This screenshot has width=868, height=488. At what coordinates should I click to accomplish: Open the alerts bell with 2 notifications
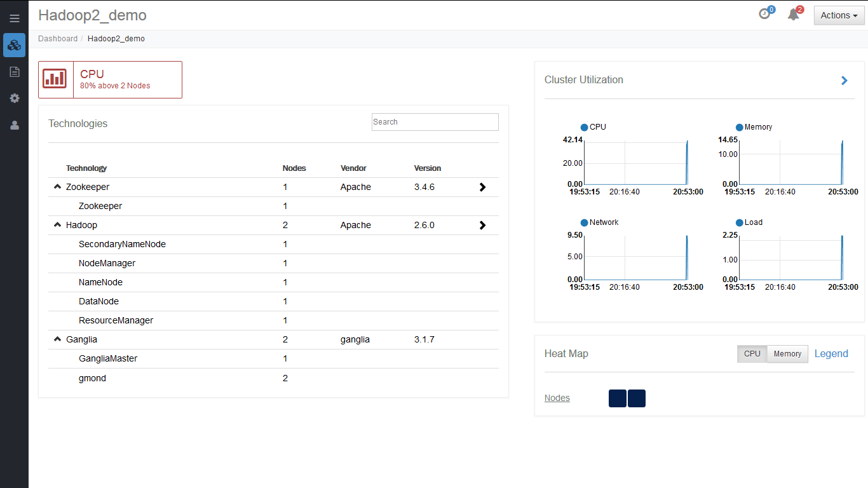[x=794, y=14]
